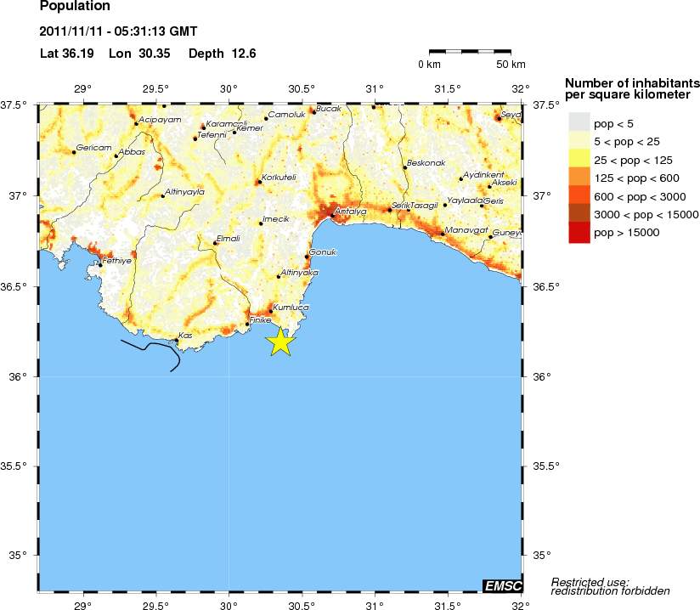Select the Fethiye city marker
This screenshot has height=610, width=700.
click(100, 265)
